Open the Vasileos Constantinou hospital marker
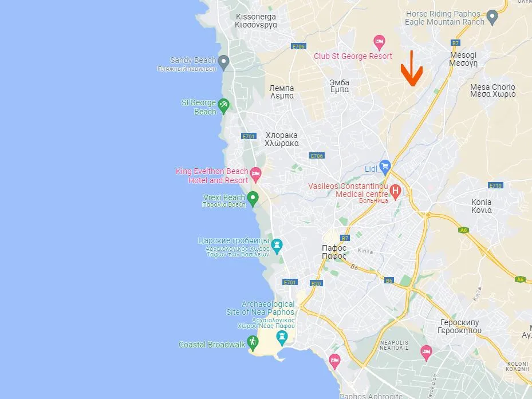Image resolution: width=532 pixels, height=399 pixels. click(x=395, y=192)
